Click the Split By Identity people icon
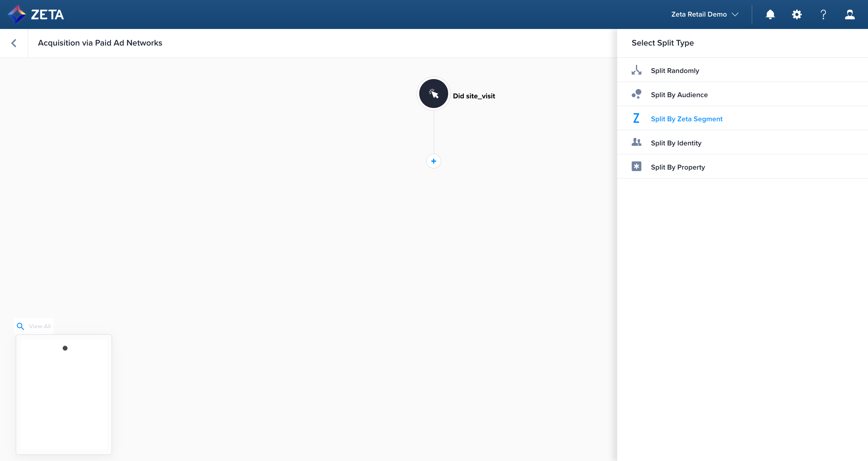Viewport: 868px width, 461px height. pos(636,142)
